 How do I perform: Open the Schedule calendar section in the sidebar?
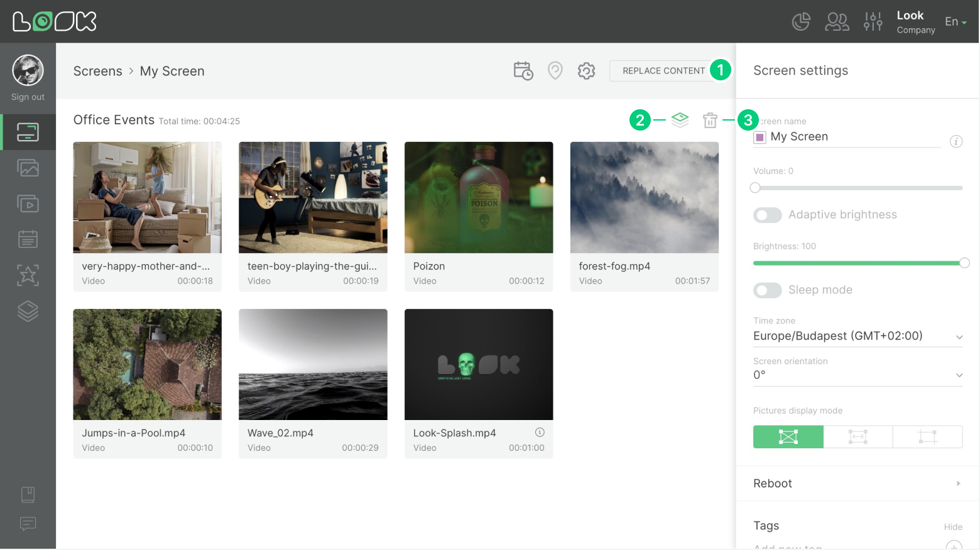click(28, 239)
